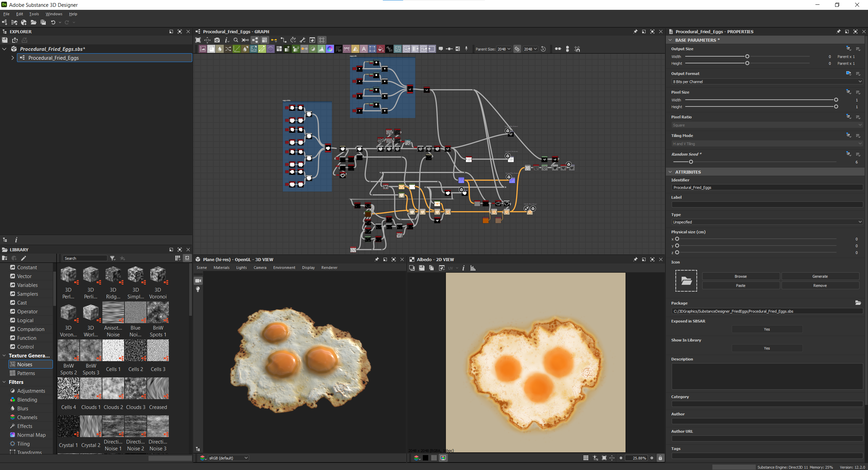868x470 pixels.
Task: Adjust the Random Seed slider handle
Action: [691, 162]
